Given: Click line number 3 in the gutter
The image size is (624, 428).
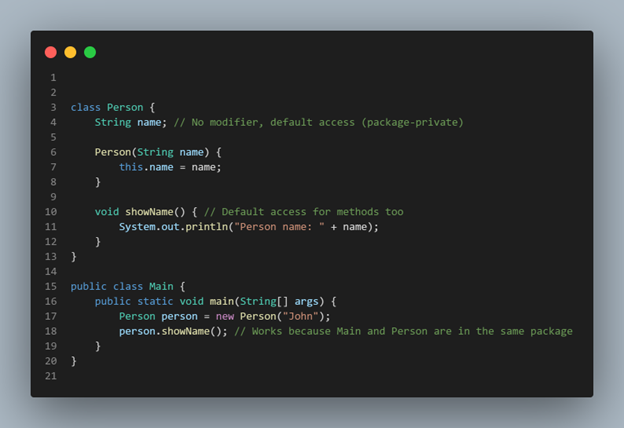Looking at the screenshot, I should point(52,107).
